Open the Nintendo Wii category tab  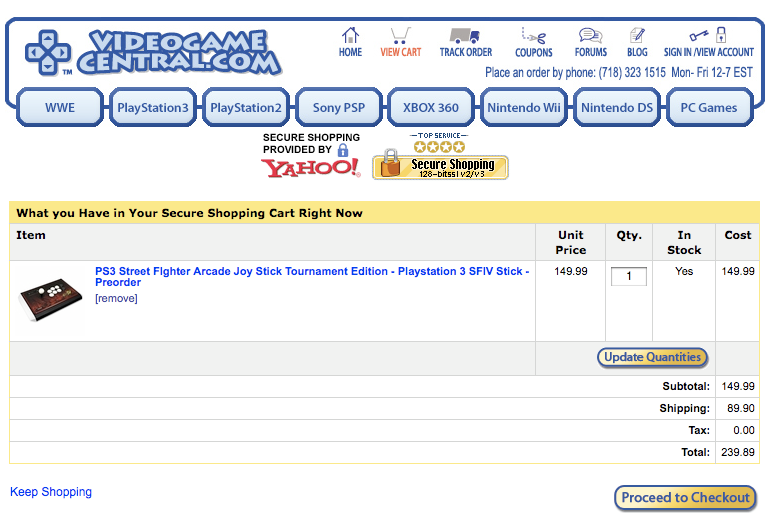click(524, 107)
